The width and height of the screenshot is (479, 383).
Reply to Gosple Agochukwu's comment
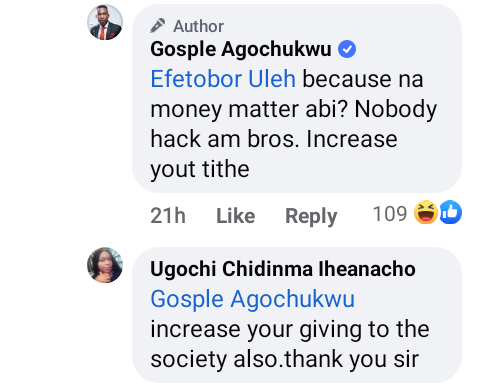coord(311,216)
